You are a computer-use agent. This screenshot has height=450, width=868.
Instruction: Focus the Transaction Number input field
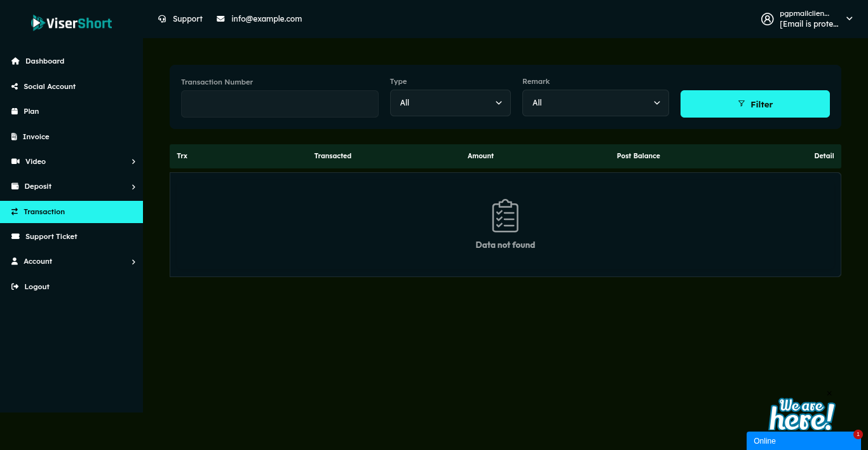point(280,104)
